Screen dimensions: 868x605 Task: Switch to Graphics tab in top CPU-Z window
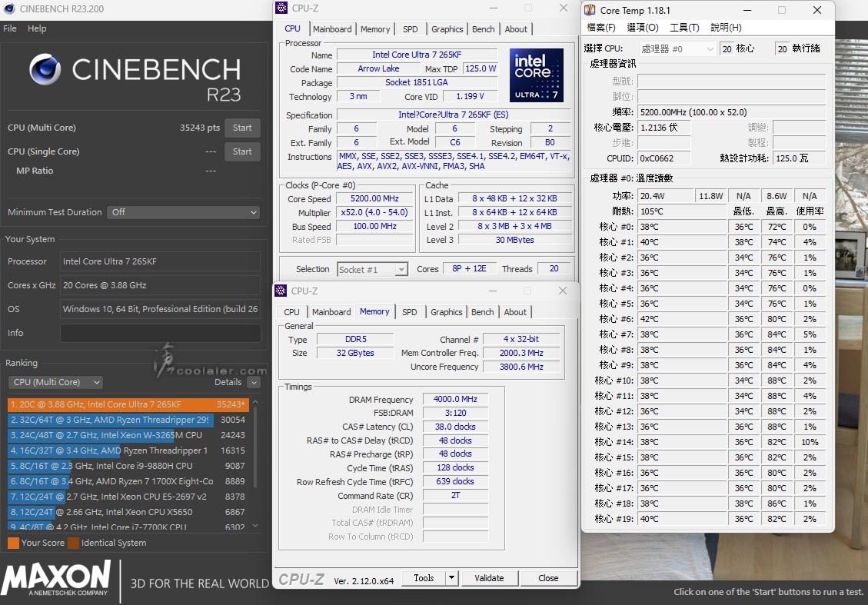(447, 29)
